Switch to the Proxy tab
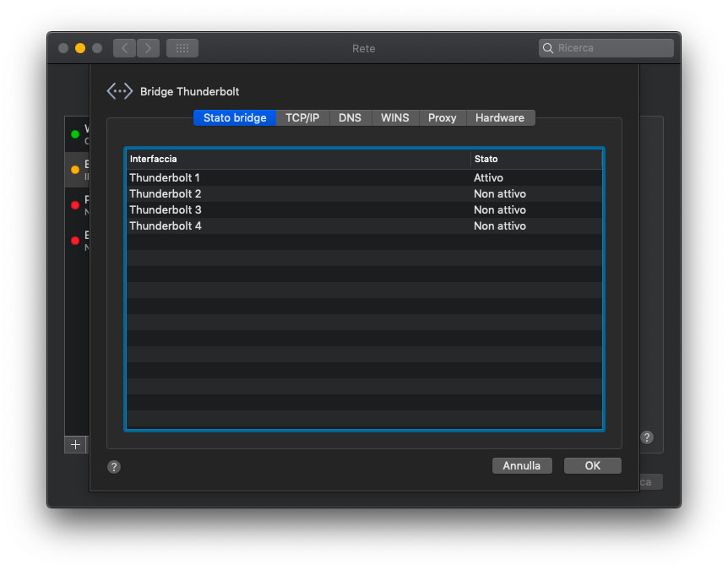This screenshot has width=728, height=570. (x=443, y=118)
